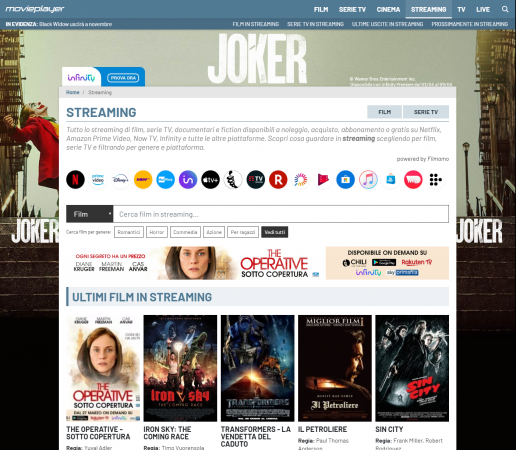
Task: Go to PROSSIMAMENTE IN STREAMING link
Action: tap(470, 24)
